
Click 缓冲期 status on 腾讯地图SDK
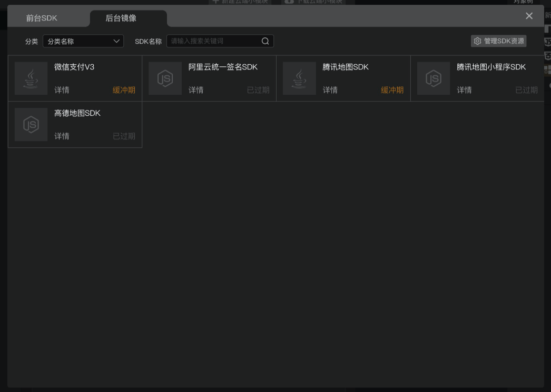click(392, 90)
